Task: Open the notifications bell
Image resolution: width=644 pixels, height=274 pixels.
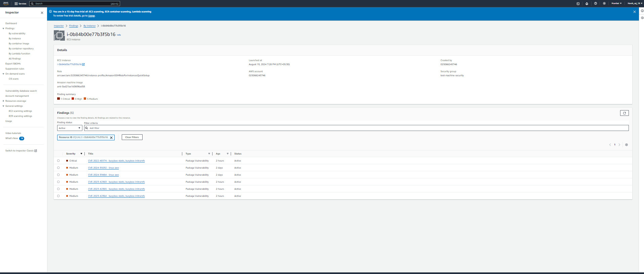Action: click(x=587, y=3)
